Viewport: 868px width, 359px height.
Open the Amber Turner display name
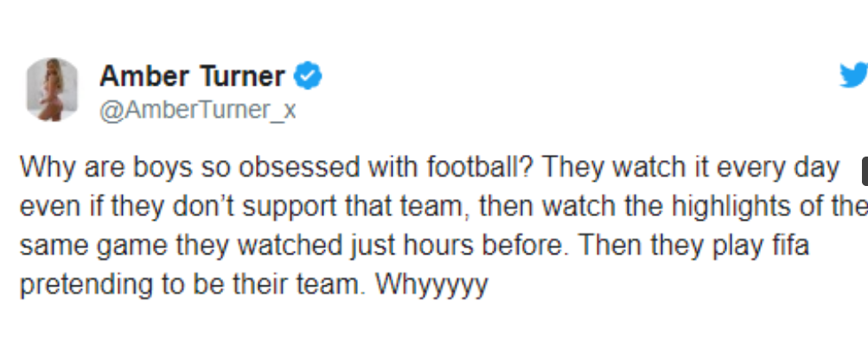coord(192,76)
